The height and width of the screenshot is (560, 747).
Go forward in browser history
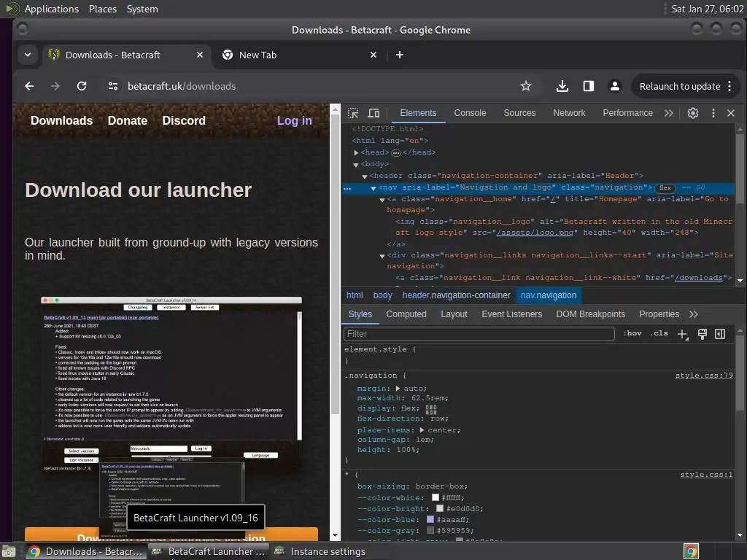coord(55,86)
